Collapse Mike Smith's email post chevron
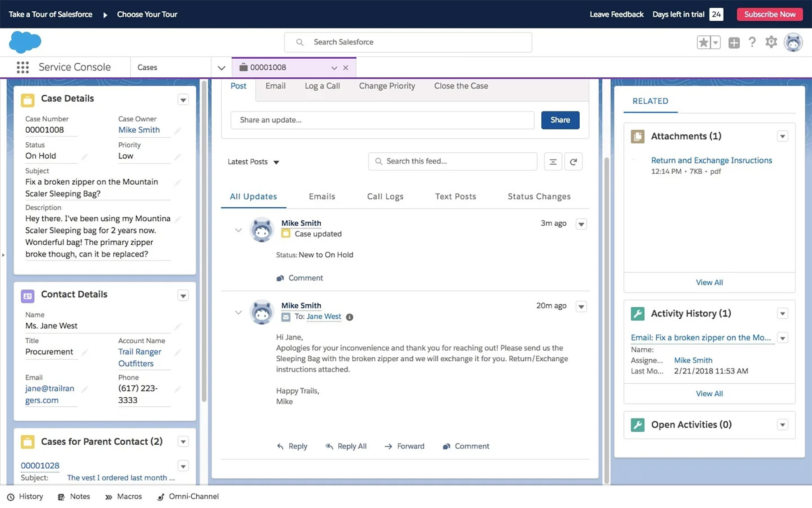This screenshot has width=812, height=508. pyautogui.click(x=238, y=312)
